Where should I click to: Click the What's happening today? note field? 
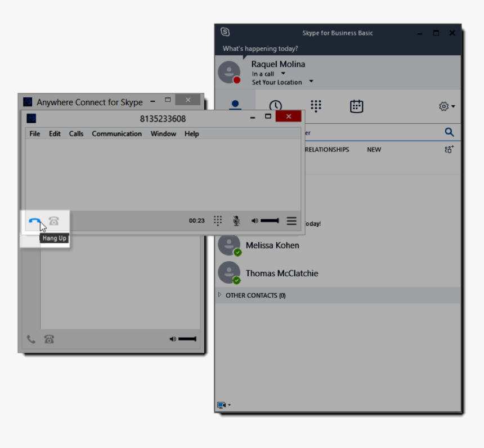(260, 48)
